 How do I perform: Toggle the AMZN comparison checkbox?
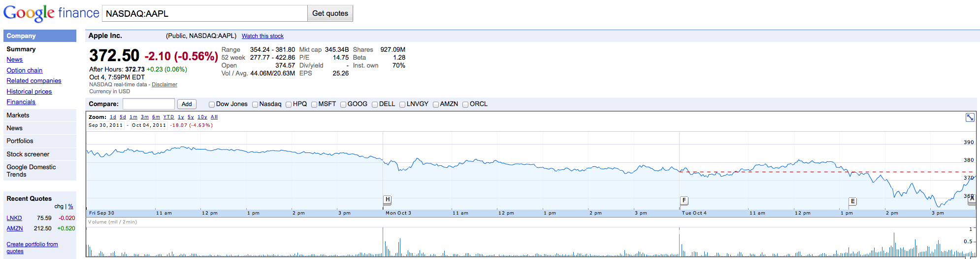[x=436, y=105]
